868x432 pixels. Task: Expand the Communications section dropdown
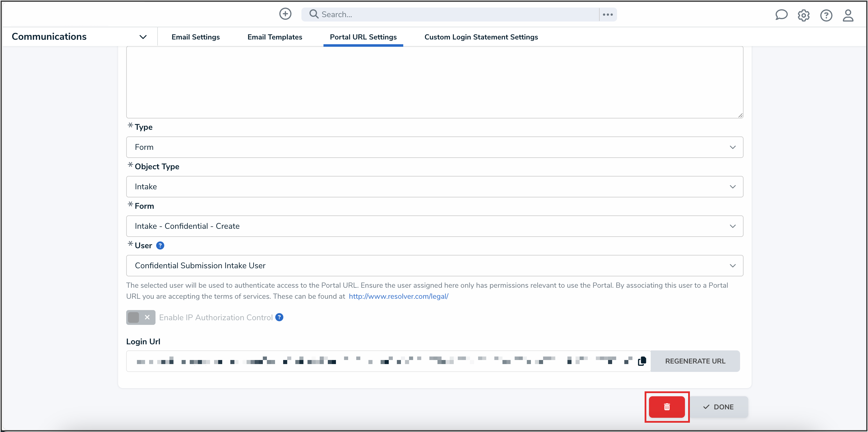point(143,37)
